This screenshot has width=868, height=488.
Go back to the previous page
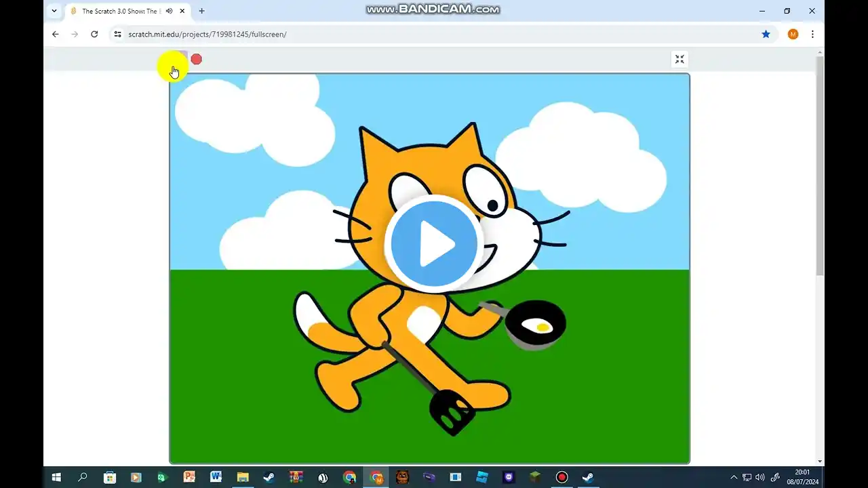click(x=56, y=34)
